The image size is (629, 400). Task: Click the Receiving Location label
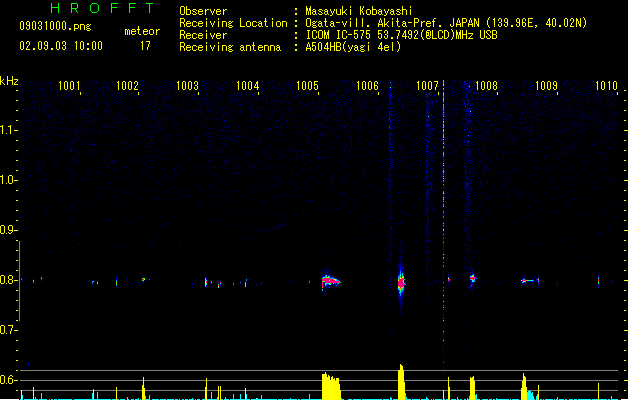click(233, 23)
